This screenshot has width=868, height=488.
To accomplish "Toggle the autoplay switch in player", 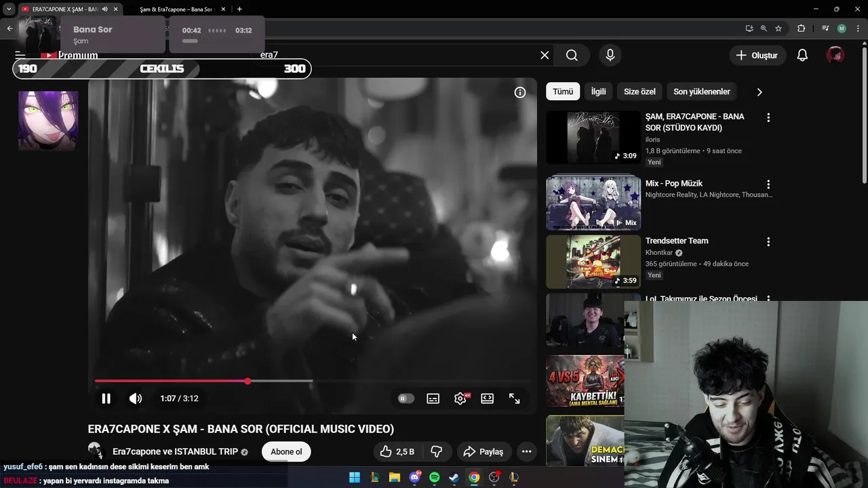I will pyautogui.click(x=406, y=399).
